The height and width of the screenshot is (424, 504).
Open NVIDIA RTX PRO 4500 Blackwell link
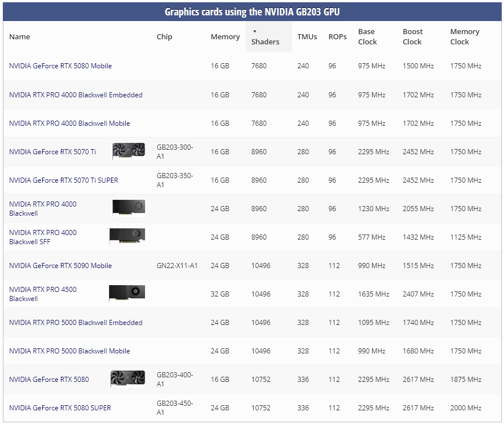(43, 294)
